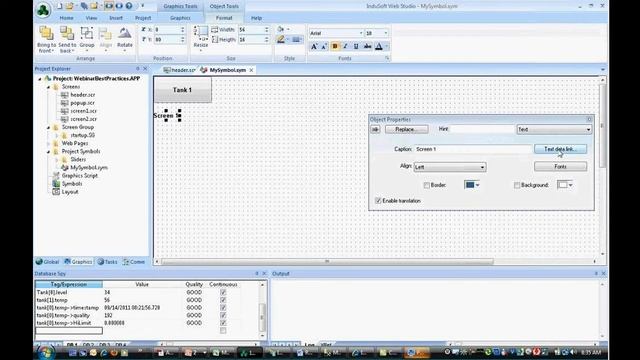Image resolution: width=640 pixels, height=360 pixels.
Task: Click the Tank 1 button on canvas
Action: click(182, 90)
